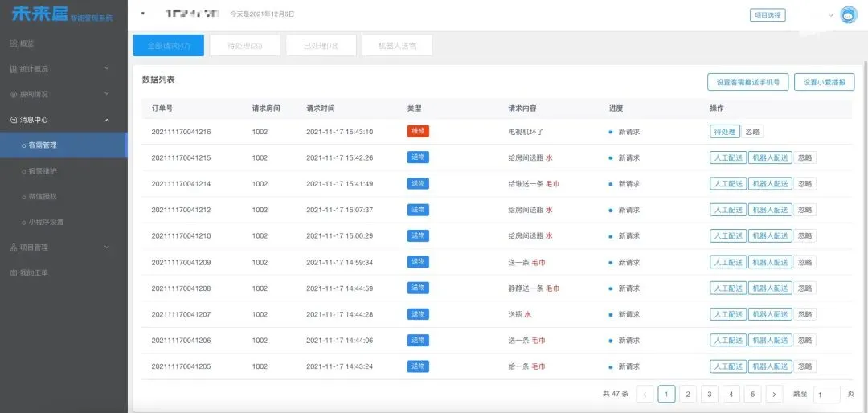Select 客需管理 in the sidebar
The height and width of the screenshot is (413, 868).
63,145
